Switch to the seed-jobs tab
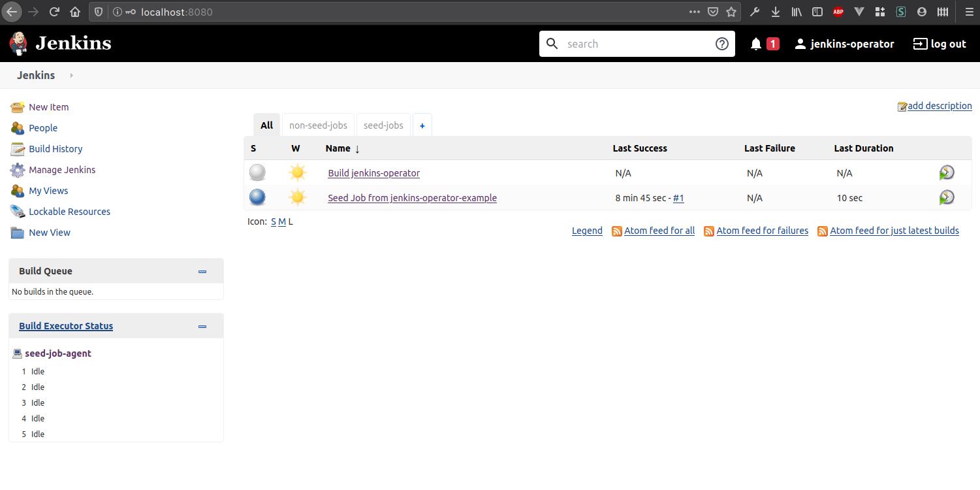The height and width of the screenshot is (490, 980). tap(383, 125)
